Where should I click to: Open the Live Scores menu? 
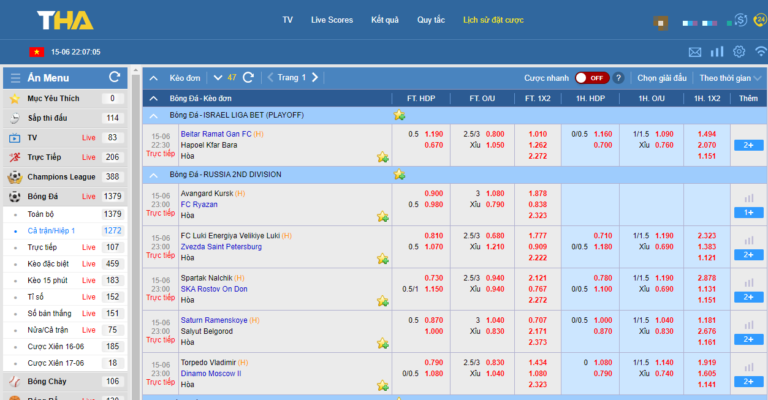[331, 20]
